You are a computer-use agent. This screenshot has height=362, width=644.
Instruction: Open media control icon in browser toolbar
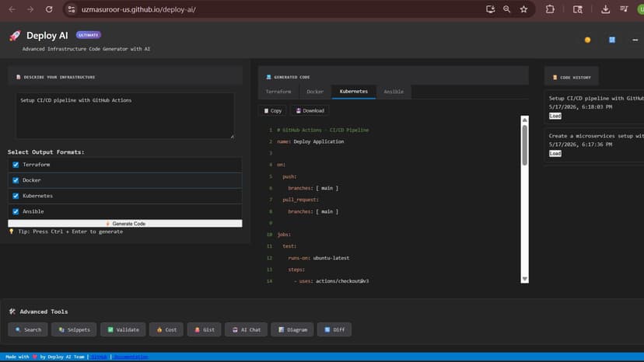tap(624, 9)
